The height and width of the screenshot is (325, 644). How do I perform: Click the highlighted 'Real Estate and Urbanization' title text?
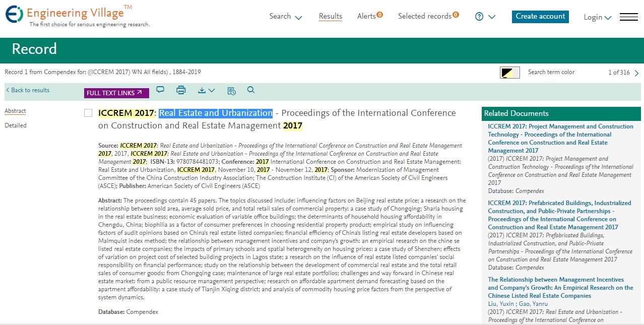pyautogui.click(x=216, y=113)
